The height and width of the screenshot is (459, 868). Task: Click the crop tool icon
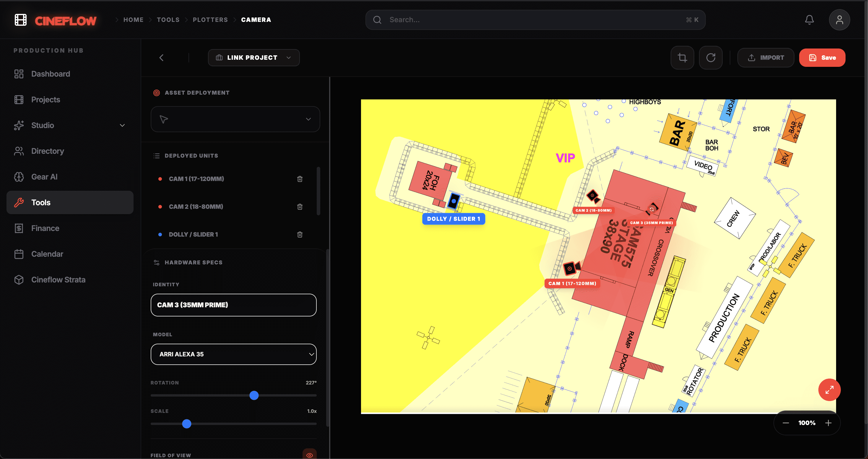682,58
